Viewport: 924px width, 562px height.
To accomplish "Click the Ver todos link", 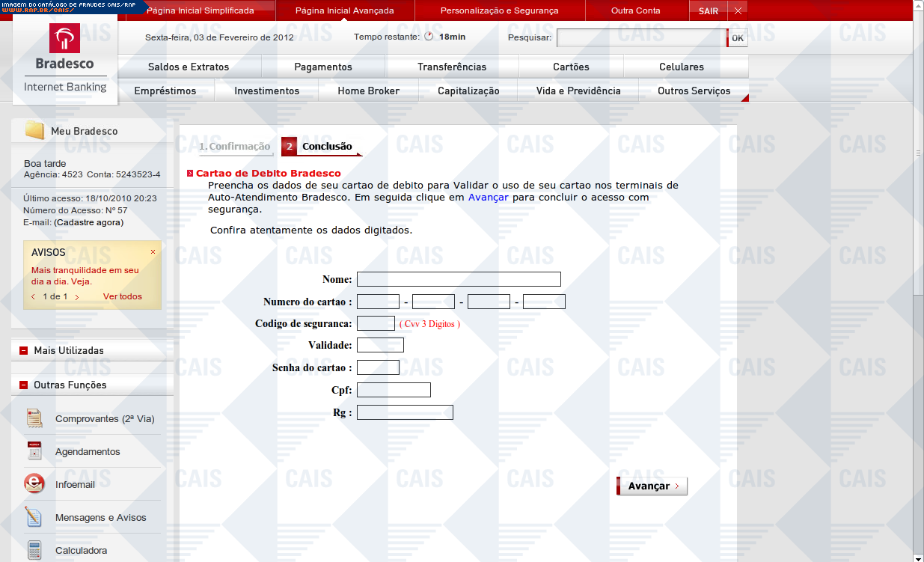I will coord(122,296).
